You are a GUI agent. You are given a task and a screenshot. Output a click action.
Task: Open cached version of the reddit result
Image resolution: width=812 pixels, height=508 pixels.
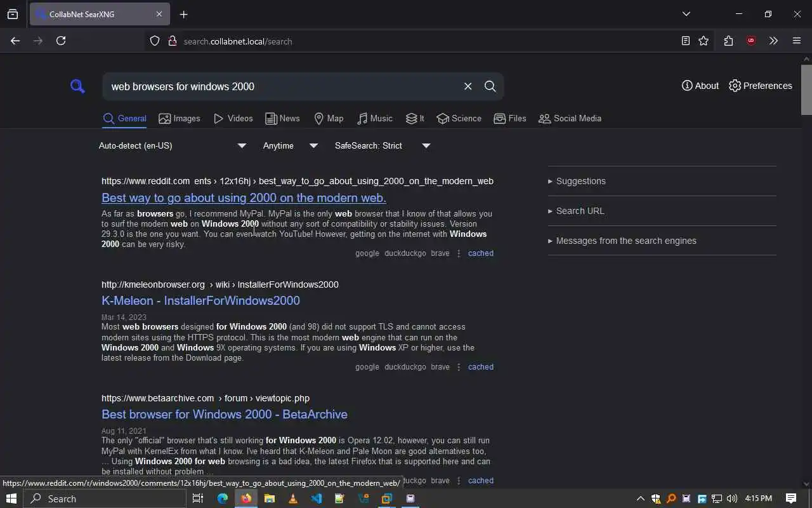pyautogui.click(x=481, y=253)
